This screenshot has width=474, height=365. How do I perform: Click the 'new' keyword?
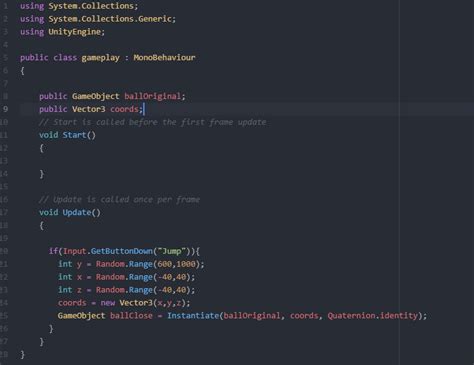108,303
